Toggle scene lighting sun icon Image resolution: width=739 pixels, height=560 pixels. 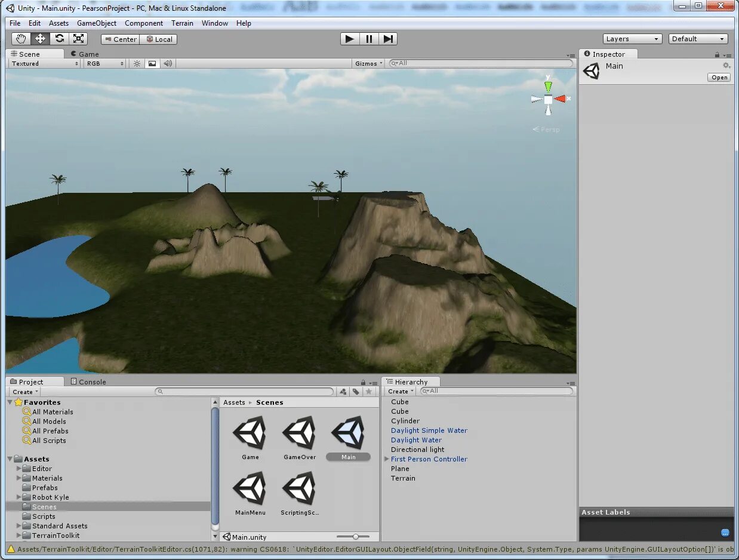[137, 63]
